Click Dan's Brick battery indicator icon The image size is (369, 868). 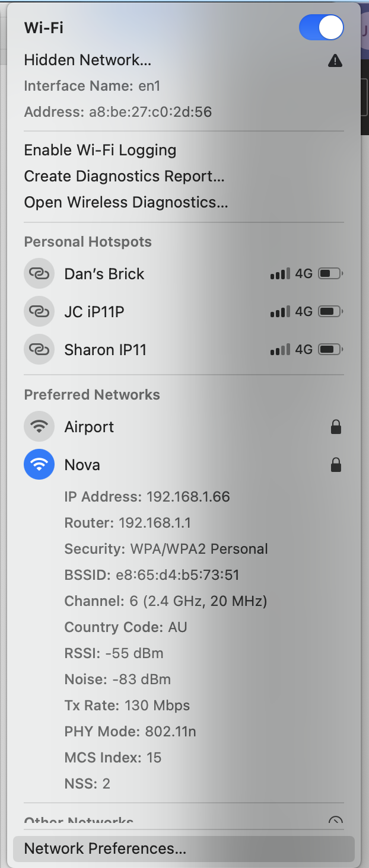[x=330, y=274]
